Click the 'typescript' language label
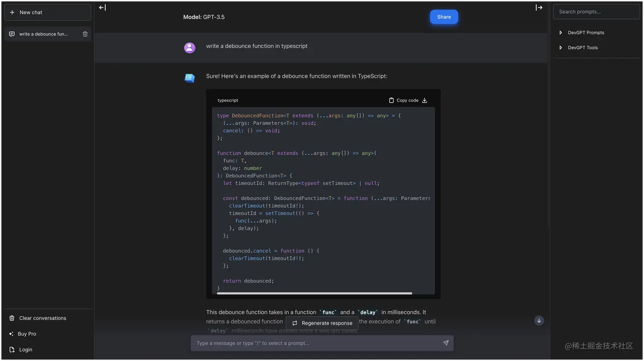 228,100
